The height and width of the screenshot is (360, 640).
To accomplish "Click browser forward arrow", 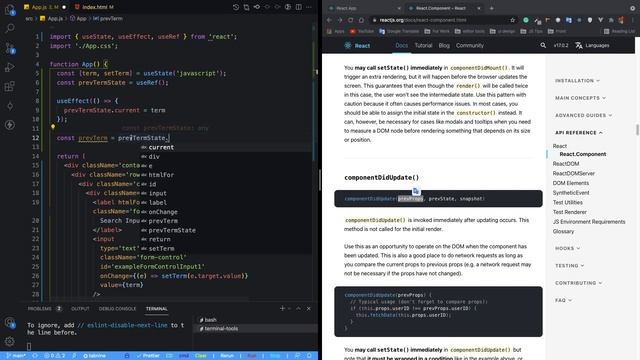I will coord(340,20).
